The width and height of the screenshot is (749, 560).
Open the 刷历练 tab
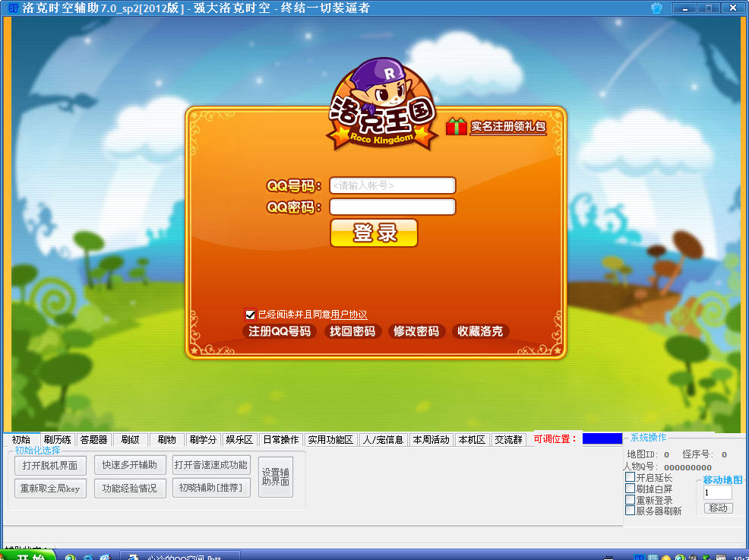pyautogui.click(x=57, y=440)
